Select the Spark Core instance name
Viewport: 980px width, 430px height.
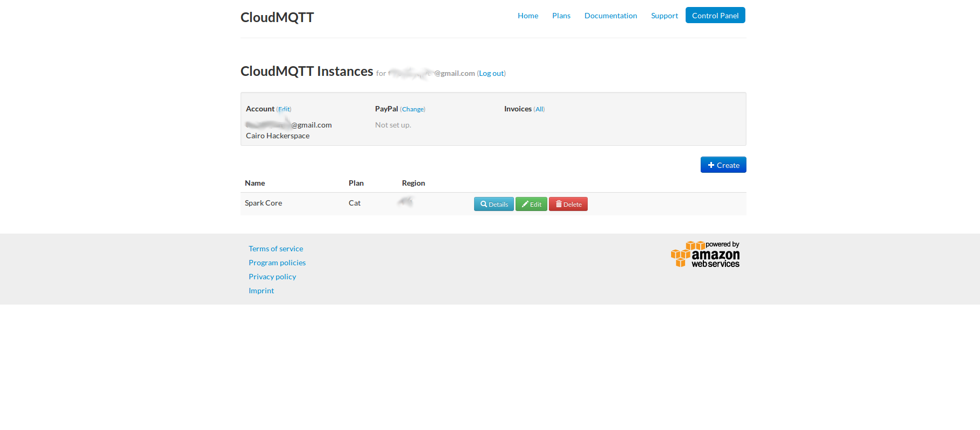point(263,203)
